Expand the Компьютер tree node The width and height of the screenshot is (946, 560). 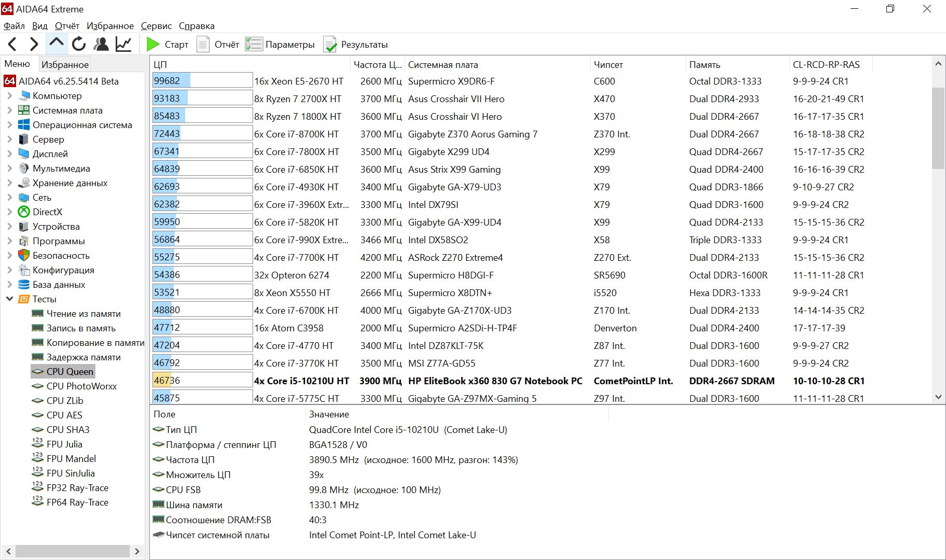(9, 96)
